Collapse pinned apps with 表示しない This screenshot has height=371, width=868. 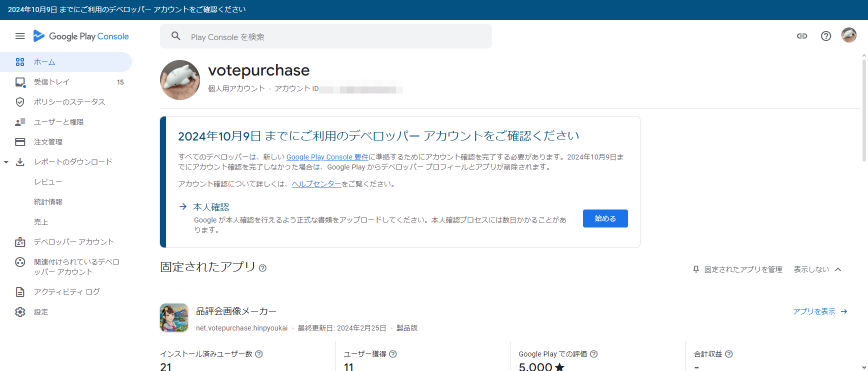point(817,269)
